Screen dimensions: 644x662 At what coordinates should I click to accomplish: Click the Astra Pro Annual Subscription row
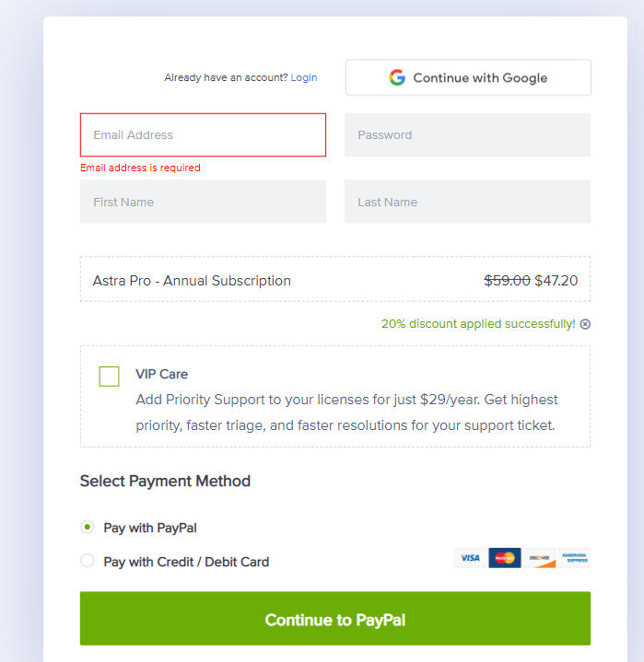point(335,279)
